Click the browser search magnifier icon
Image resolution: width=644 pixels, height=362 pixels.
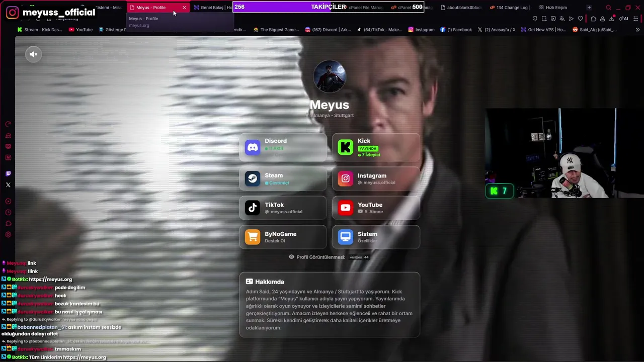(x=608, y=8)
